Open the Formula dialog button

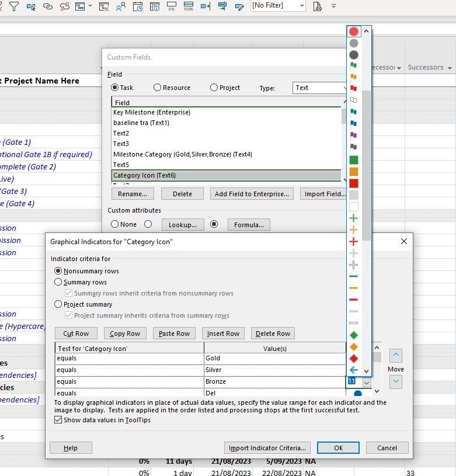249,225
